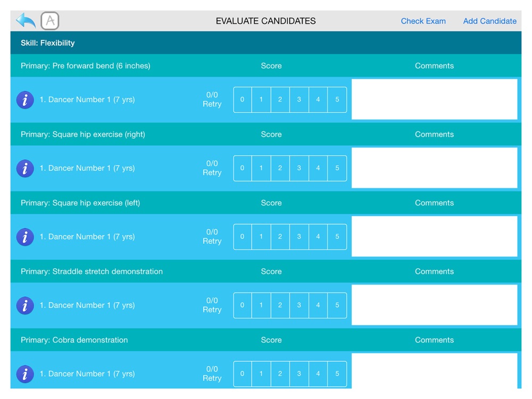Open info icon in Straddle stretch row
Viewport: 532px width, 399px height.
click(x=25, y=305)
